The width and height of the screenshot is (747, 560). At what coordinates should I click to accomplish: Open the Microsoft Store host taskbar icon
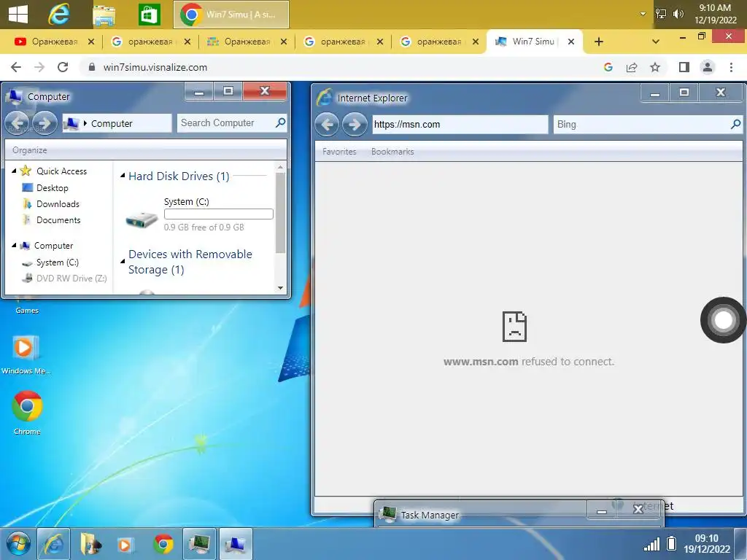pos(149,15)
